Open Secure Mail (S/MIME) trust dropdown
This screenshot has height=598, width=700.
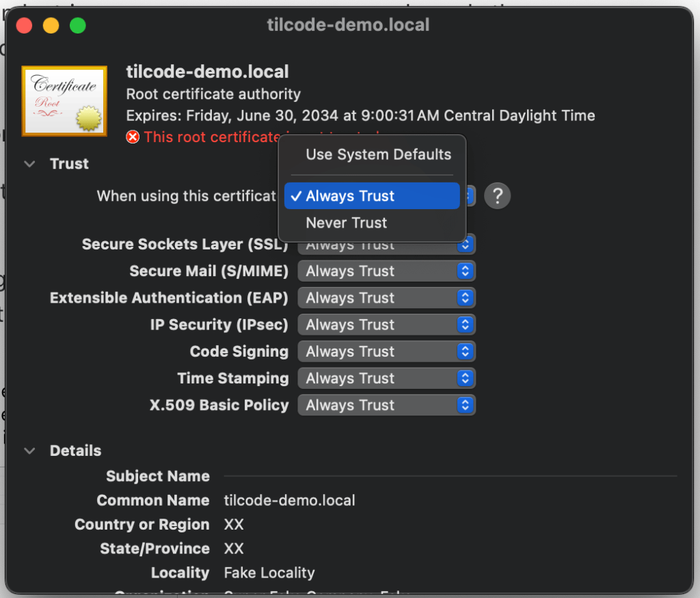point(387,271)
